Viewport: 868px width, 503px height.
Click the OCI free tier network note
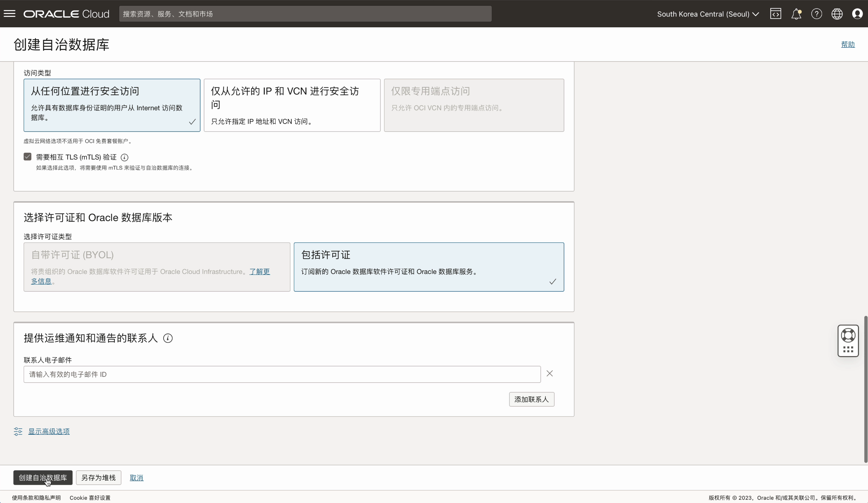[78, 141]
